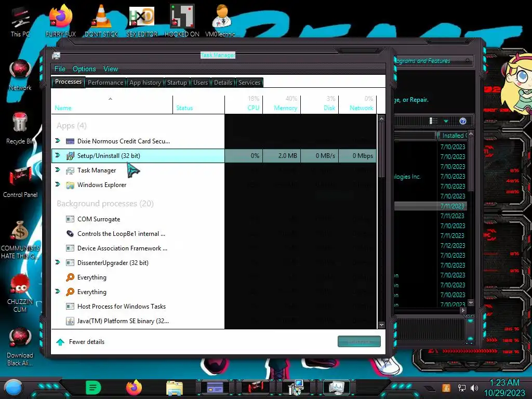
Task: Open the HOOKED ON desktop icon
Action: click(182, 21)
